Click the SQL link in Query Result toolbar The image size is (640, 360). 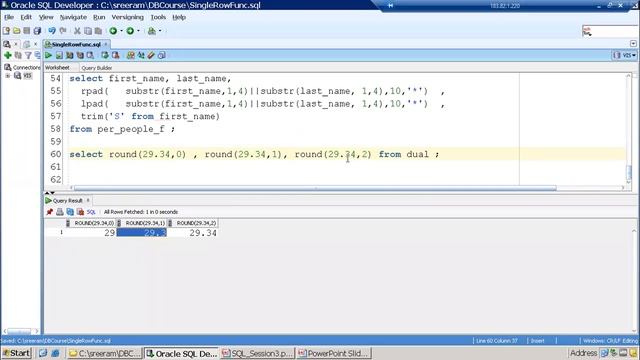click(x=91, y=212)
